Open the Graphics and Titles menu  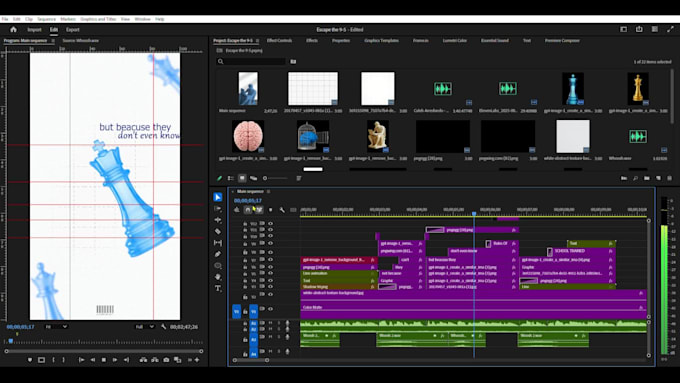98,19
